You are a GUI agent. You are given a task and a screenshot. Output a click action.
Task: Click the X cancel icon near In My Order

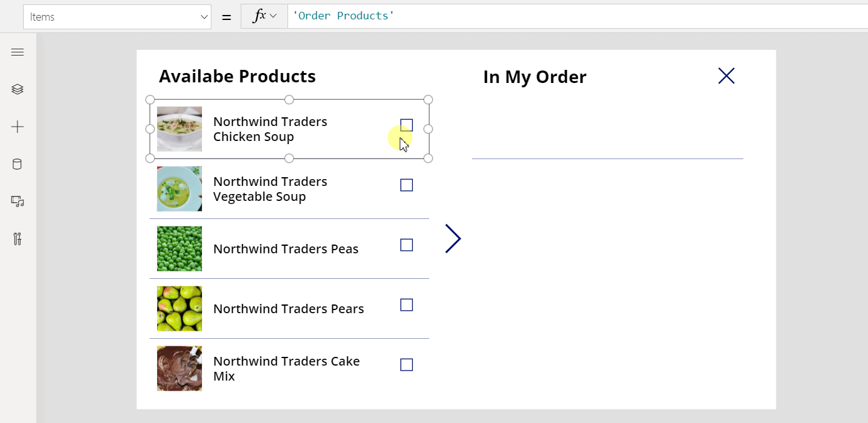click(x=726, y=76)
